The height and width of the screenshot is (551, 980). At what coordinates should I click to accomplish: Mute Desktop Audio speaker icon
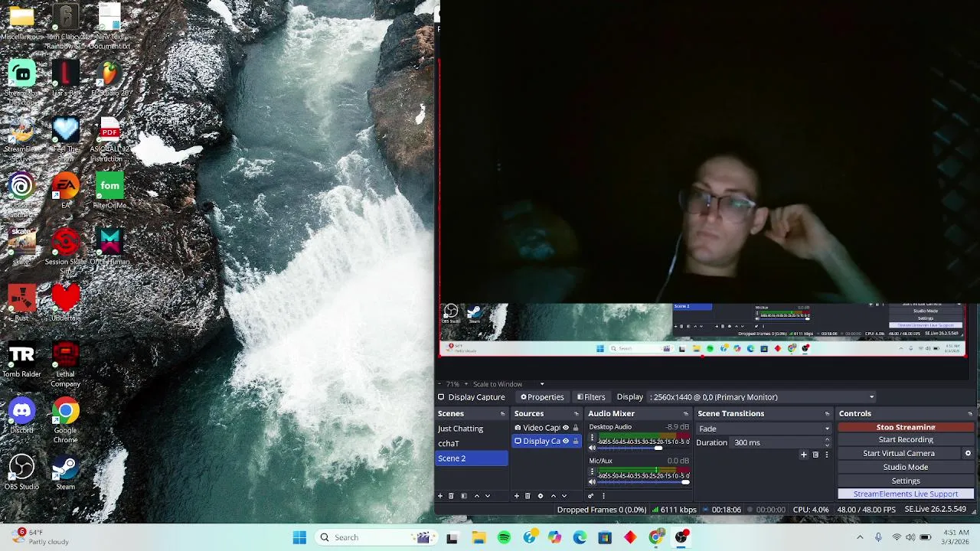[592, 448]
